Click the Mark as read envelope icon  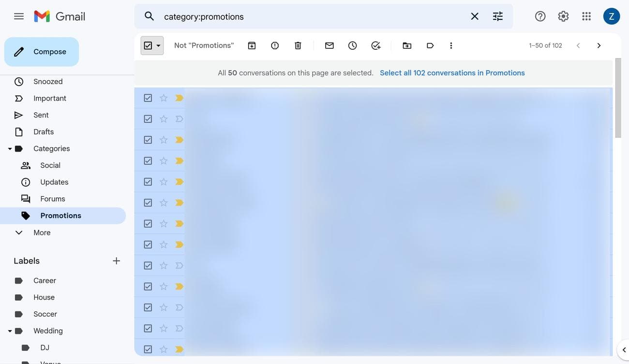[329, 45]
